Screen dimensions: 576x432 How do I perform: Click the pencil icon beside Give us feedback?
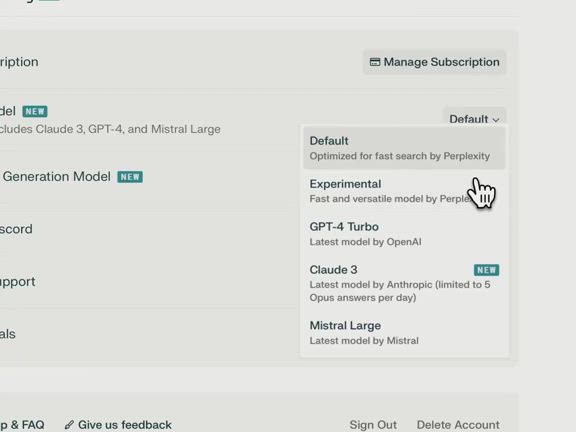point(69,425)
